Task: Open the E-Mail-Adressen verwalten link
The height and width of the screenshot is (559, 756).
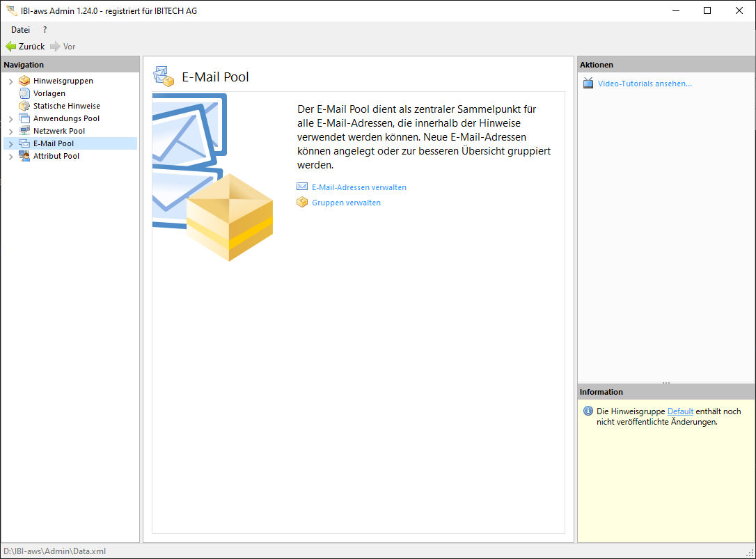Action: (359, 187)
